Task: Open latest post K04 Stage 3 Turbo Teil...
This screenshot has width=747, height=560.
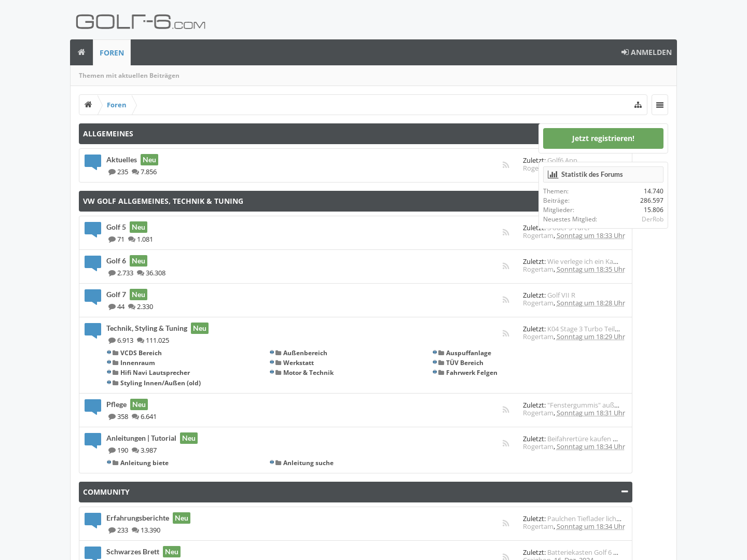Action: click(x=584, y=329)
